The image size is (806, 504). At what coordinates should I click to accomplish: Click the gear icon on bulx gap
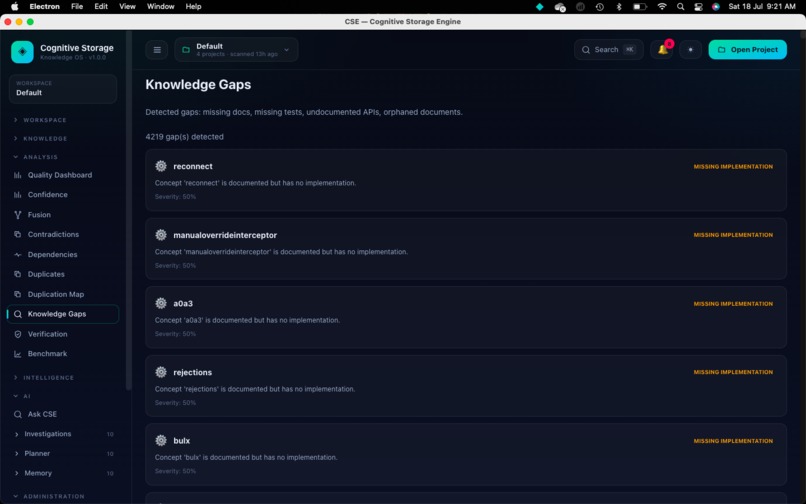tap(161, 441)
